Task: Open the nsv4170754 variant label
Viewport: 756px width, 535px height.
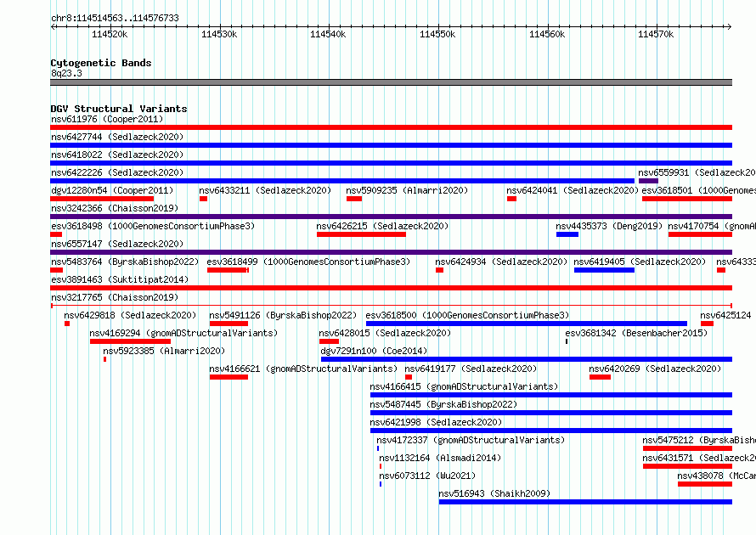Action: click(712, 226)
